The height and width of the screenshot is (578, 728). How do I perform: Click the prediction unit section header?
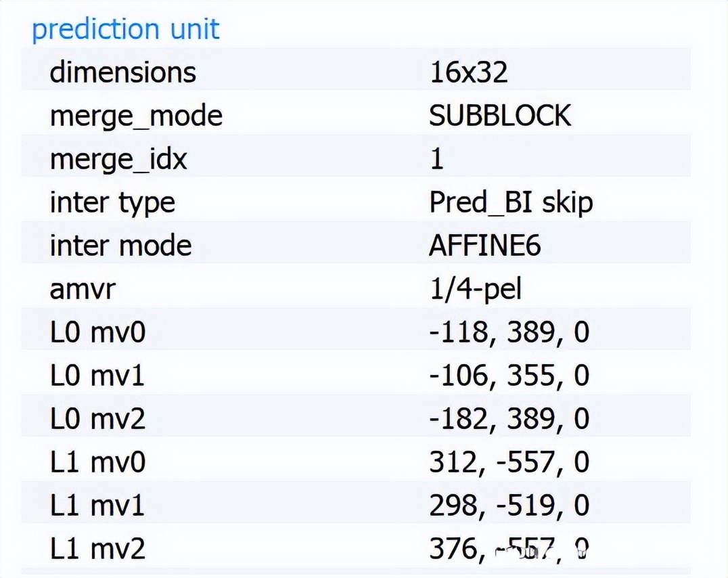coord(126,30)
